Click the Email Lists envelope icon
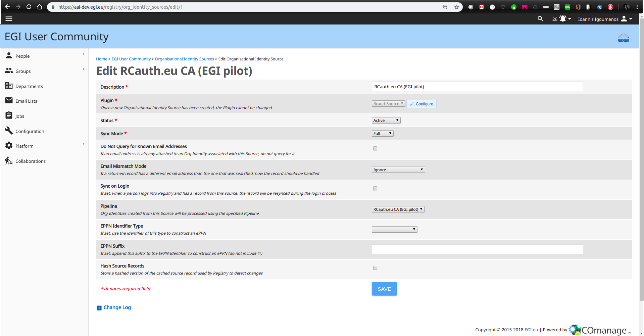 [9, 101]
